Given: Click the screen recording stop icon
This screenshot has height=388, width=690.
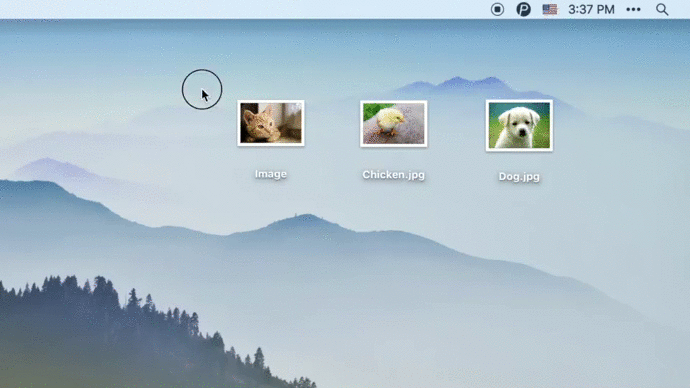Looking at the screenshot, I should (497, 9).
